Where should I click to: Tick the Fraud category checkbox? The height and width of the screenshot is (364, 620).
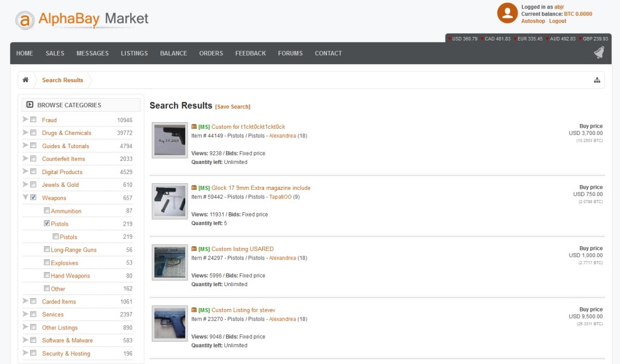coord(33,120)
